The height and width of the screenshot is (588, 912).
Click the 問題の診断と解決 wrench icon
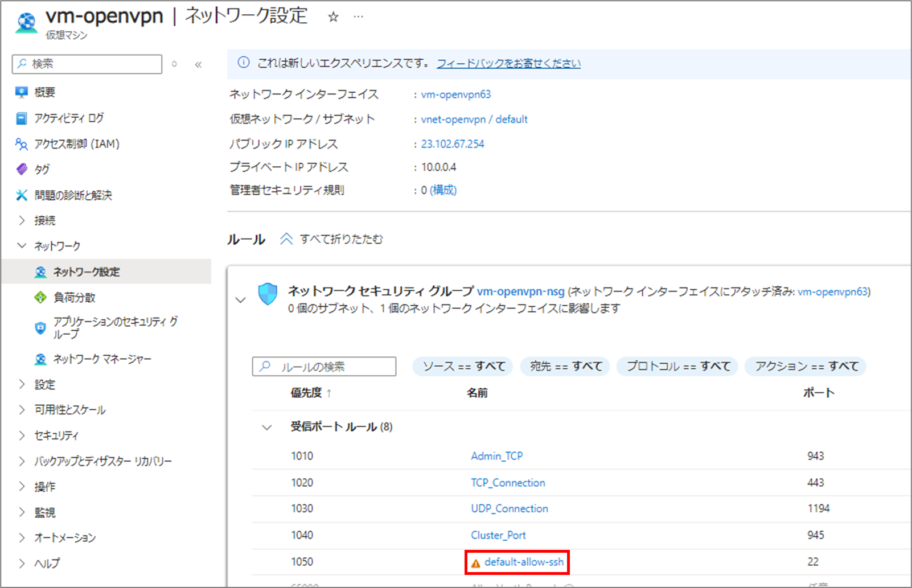(22, 195)
